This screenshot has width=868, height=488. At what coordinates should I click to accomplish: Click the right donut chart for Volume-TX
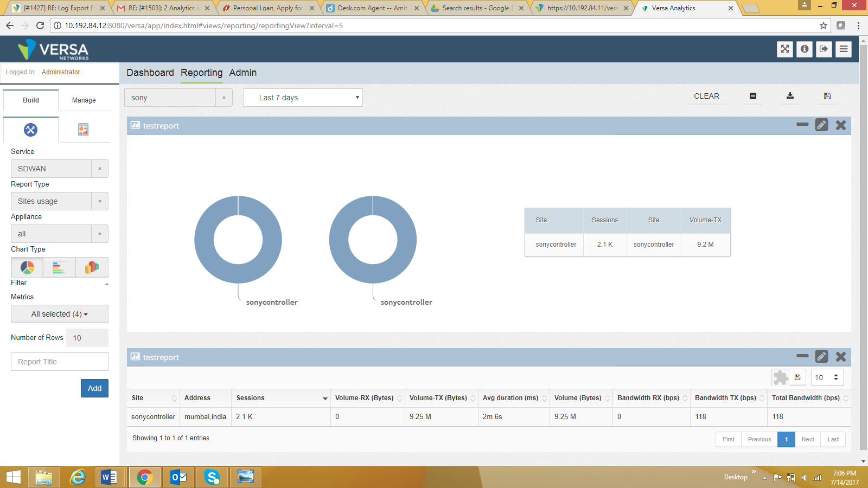373,240
